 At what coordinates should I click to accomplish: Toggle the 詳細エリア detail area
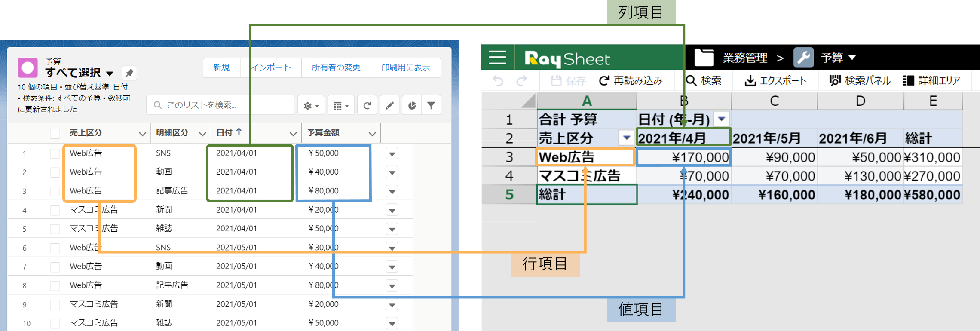[932, 80]
